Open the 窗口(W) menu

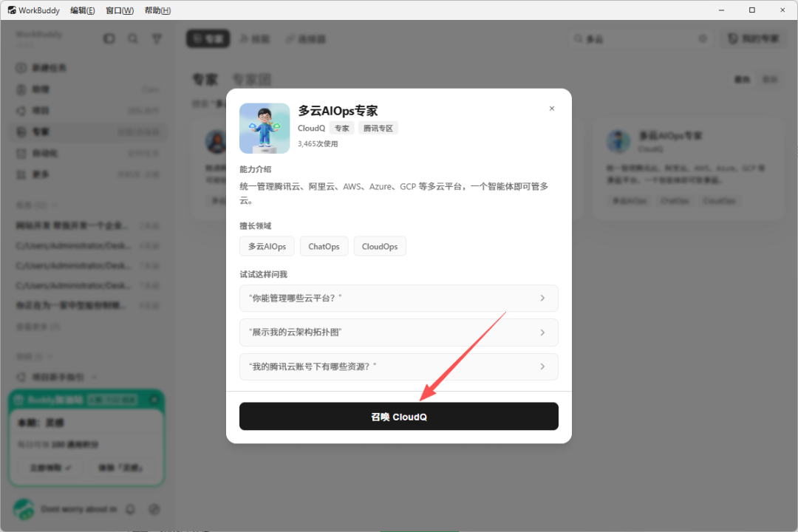pos(120,10)
